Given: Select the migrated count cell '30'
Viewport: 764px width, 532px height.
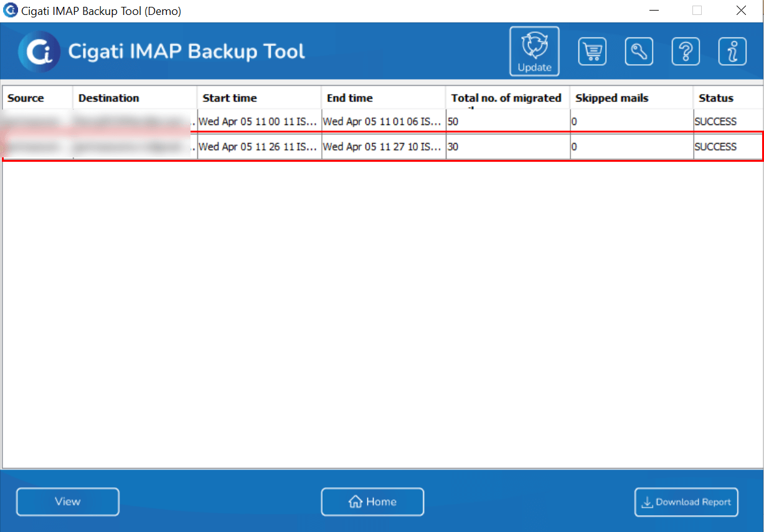Looking at the screenshot, I should tap(507, 147).
